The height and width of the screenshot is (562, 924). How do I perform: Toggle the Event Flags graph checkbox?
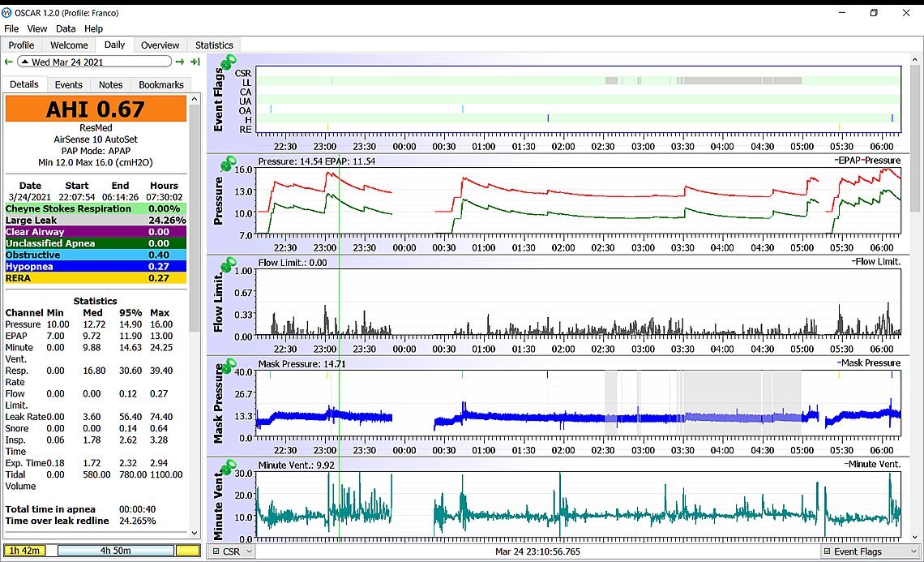click(x=826, y=551)
